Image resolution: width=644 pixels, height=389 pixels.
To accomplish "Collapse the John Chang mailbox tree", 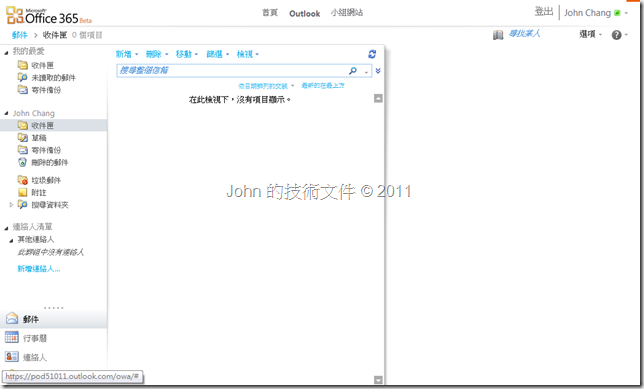I will pos(6,113).
